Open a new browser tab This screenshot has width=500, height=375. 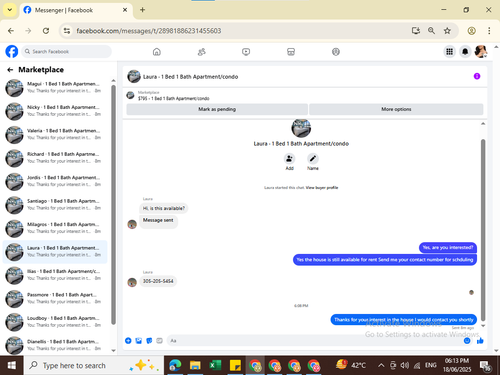click(142, 10)
